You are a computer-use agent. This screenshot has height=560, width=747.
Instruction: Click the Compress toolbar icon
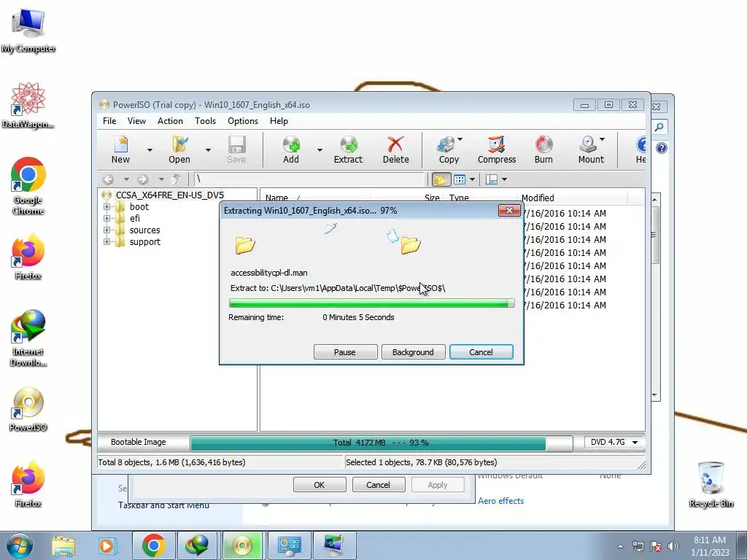click(x=496, y=149)
